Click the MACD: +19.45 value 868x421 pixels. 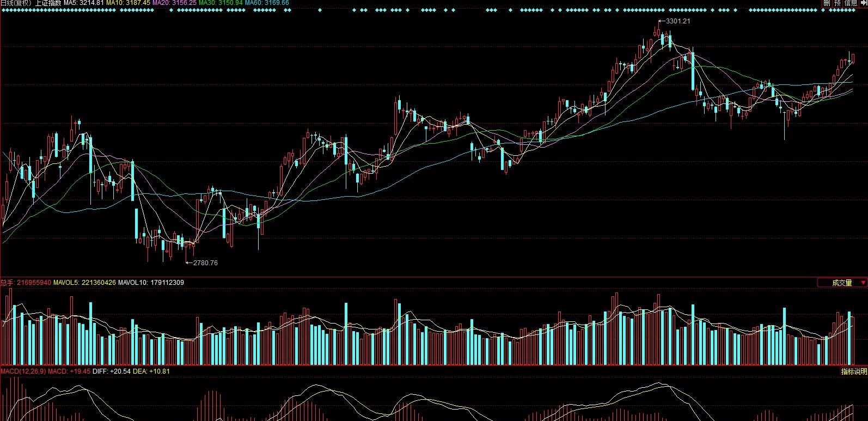tap(69, 371)
